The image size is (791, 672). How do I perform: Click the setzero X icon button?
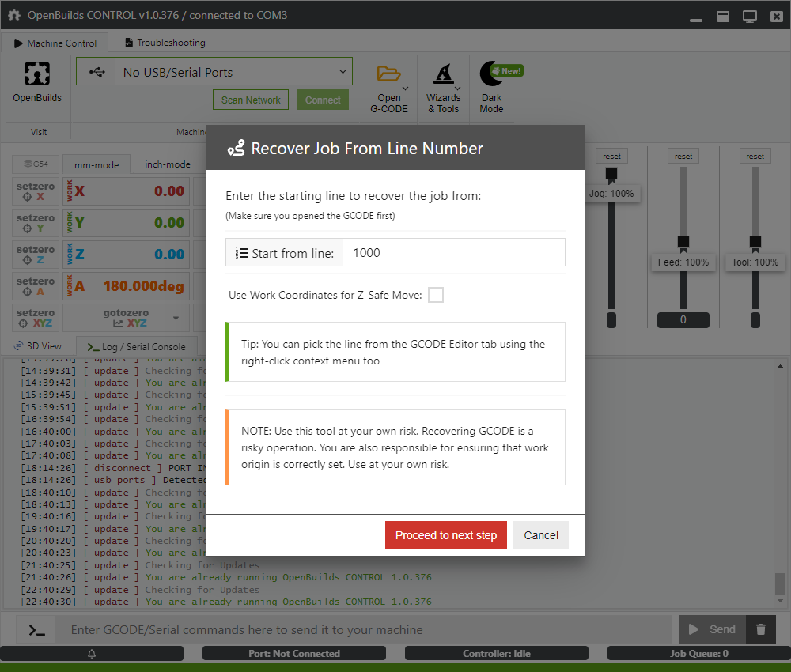(x=36, y=191)
